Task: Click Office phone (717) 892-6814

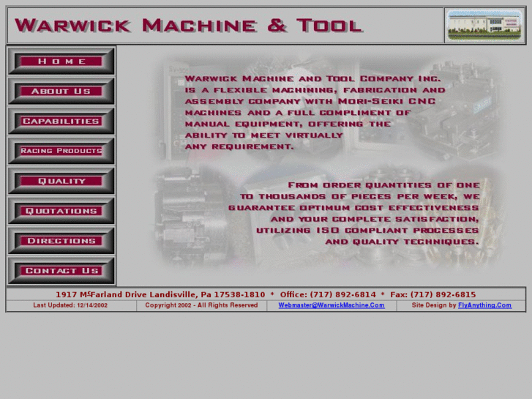Action: pyautogui.click(x=328, y=294)
